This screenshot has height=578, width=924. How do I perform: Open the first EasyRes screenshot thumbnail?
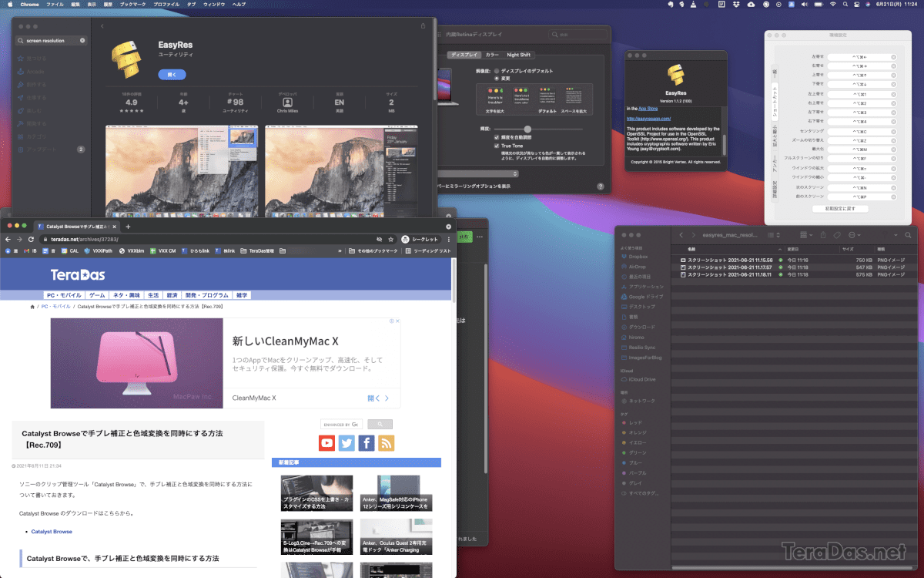pyautogui.click(x=182, y=170)
